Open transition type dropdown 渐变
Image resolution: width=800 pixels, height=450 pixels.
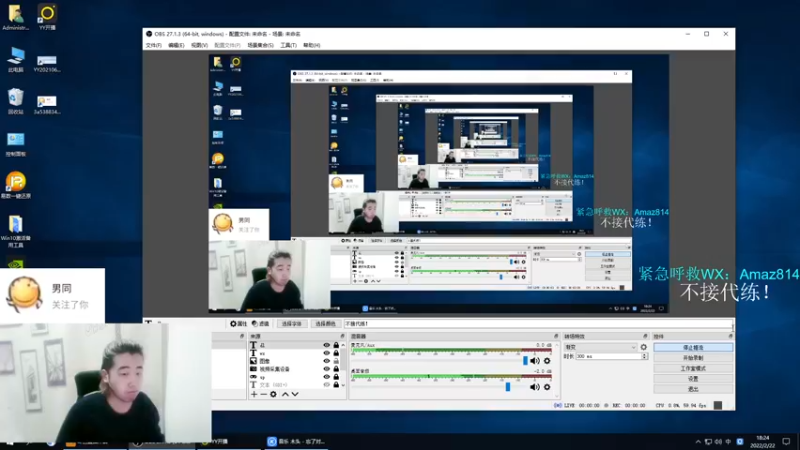point(600,347)
